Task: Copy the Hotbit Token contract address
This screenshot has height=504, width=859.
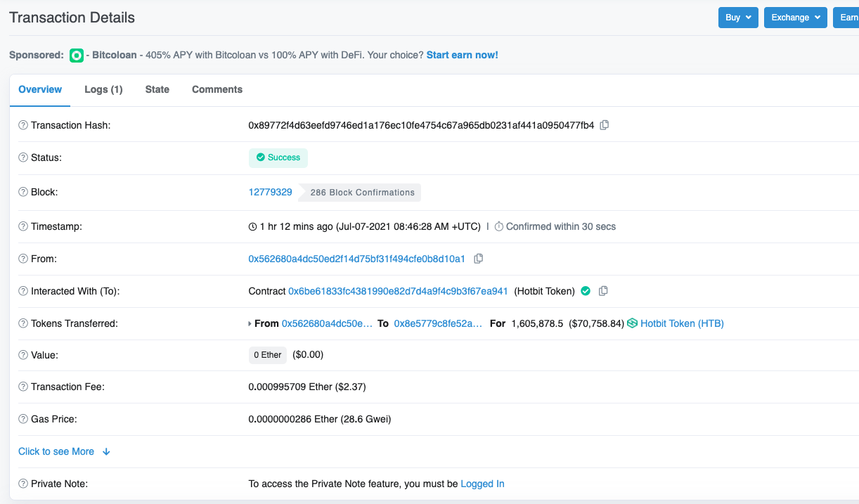Action: click(603, 291)
